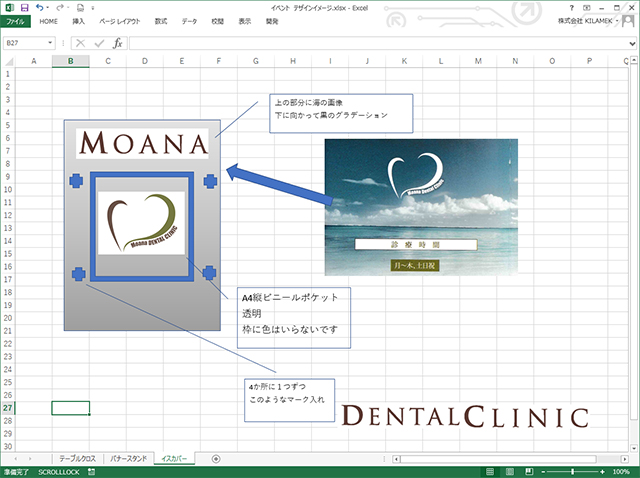The image size is (640, 478).
Task: Click the user account avatar icon
Action: coord(628,21)
